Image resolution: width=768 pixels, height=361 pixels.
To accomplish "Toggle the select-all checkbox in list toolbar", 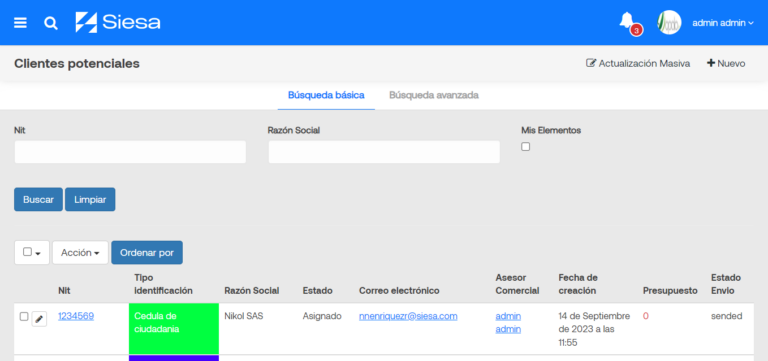I will pyautogui.click(x=27, y=252).
